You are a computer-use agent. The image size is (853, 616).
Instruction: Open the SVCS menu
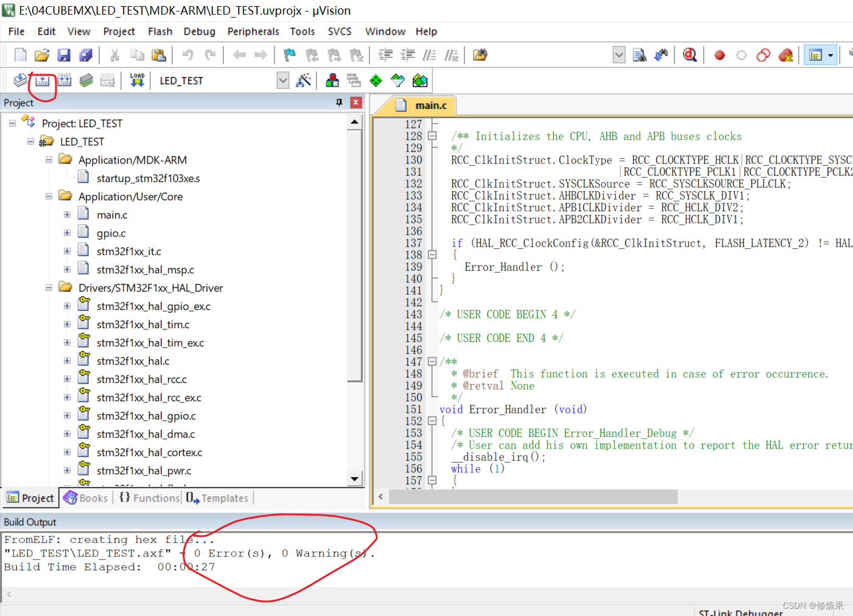[x=340, y=32]
